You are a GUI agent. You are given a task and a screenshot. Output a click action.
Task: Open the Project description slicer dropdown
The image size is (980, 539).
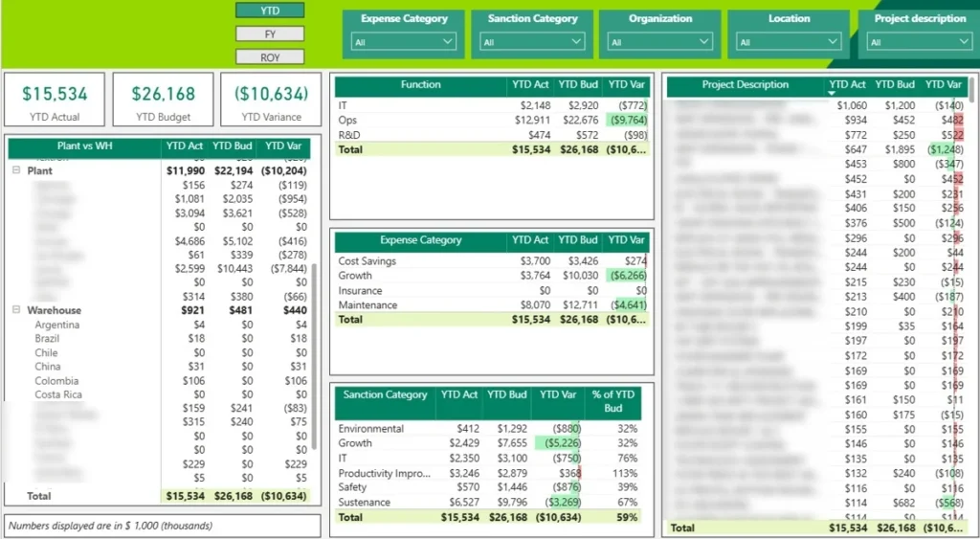point(919,42)
